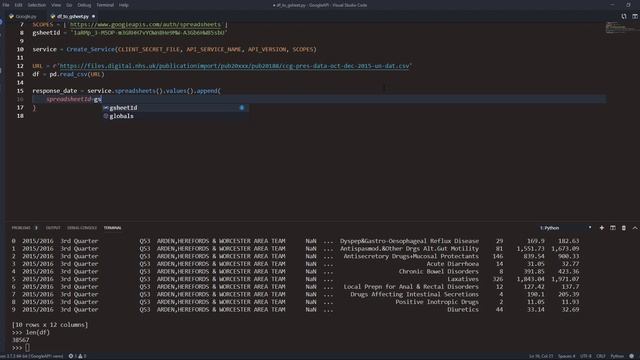Click Create_Service on line 10
640x360 pixels.
[91, 49]
